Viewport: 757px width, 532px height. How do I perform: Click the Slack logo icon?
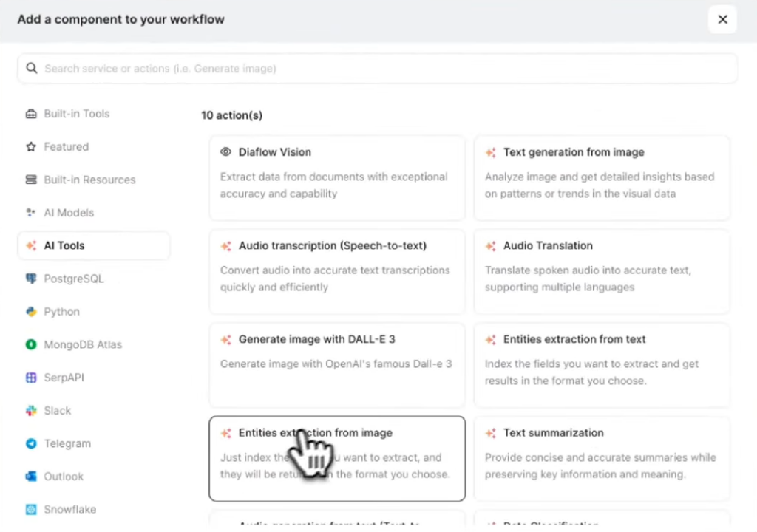point(31,410)
